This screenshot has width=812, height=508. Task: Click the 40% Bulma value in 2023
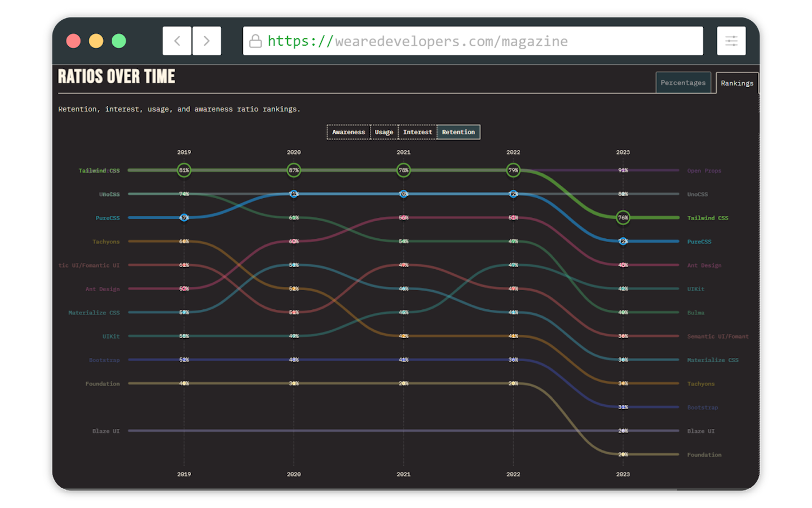(623, 312)
